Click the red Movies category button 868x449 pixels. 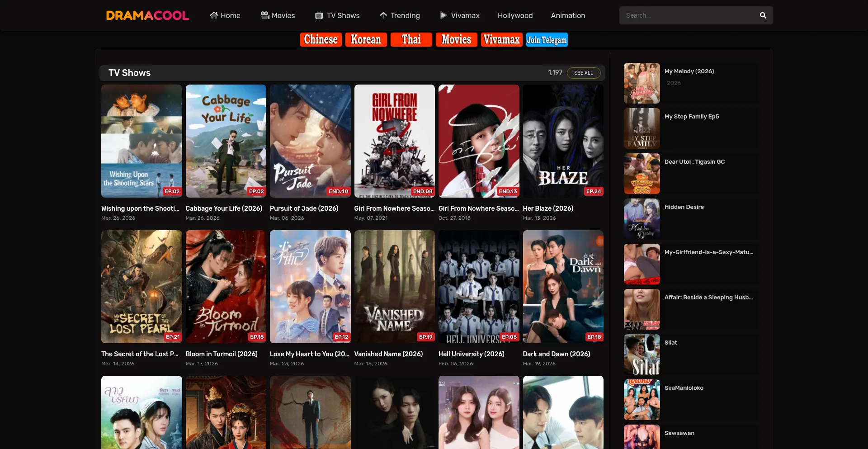point(456,40)
